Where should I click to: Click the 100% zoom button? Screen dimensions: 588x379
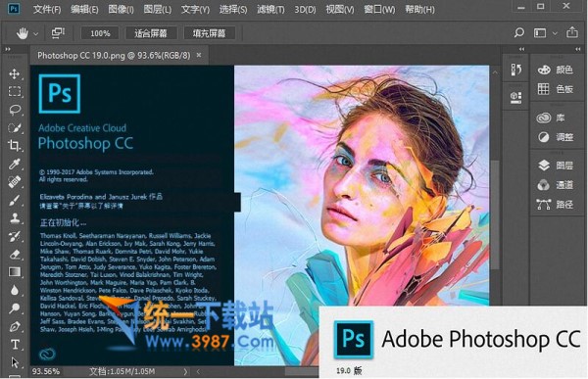point(100,33)
